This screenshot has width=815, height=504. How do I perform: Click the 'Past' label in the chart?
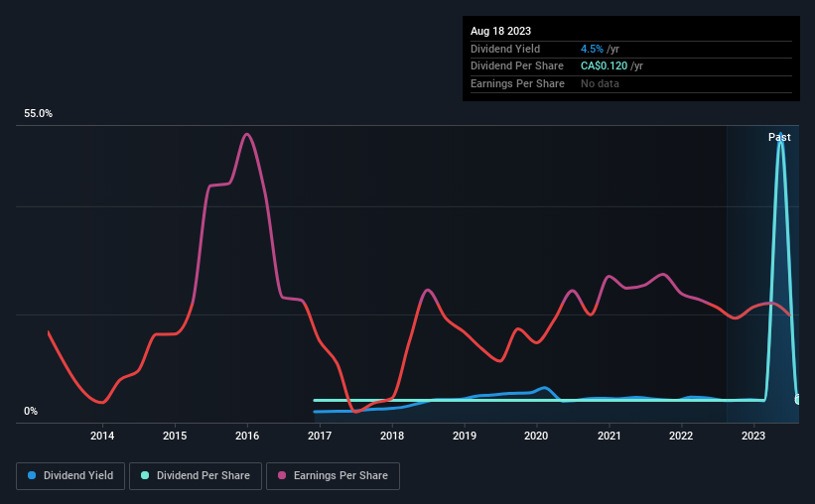click(779, 137)
